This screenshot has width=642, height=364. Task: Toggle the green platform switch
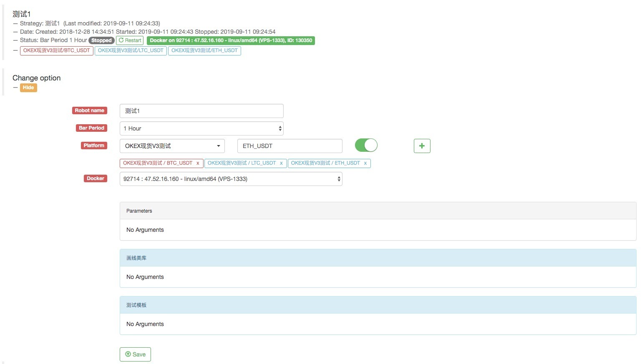pyautogui.click(x=366, y=145)
